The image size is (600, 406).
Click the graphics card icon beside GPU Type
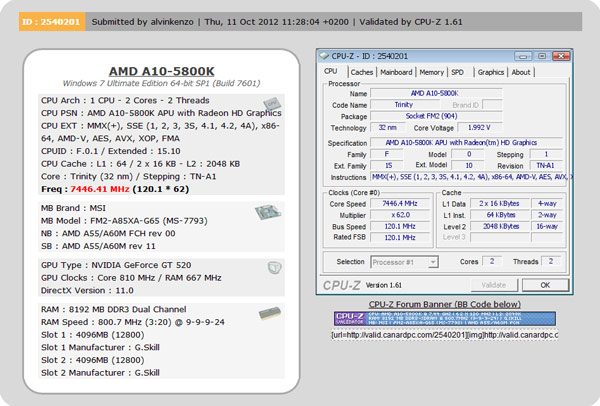[274, 267]
